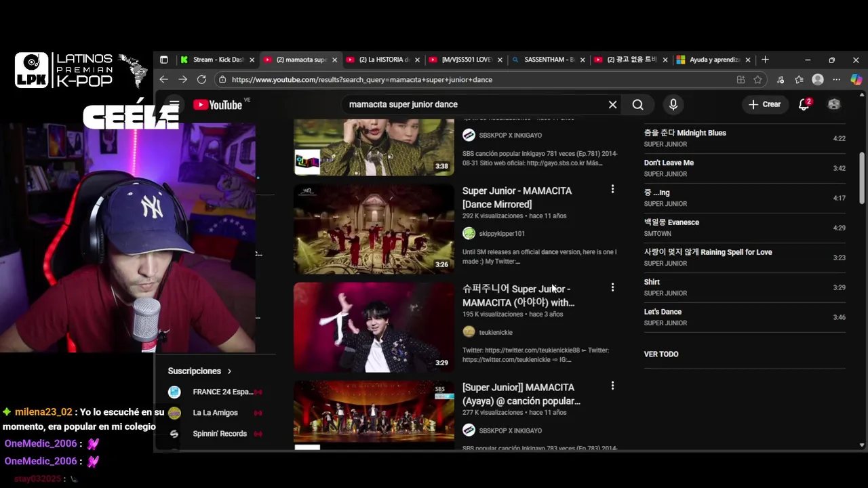Open the Copilot icon

pos(856,79)
